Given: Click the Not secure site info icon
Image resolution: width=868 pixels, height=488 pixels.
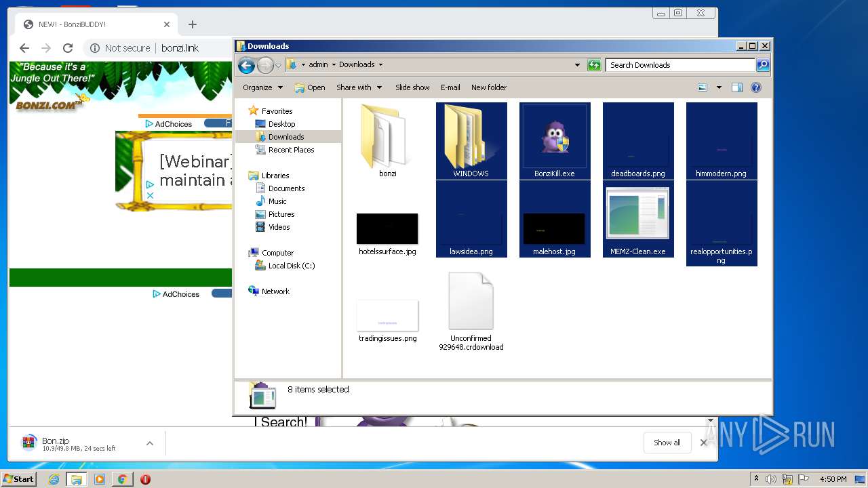Looking at the screenshot, I should (x=95, y=48).
